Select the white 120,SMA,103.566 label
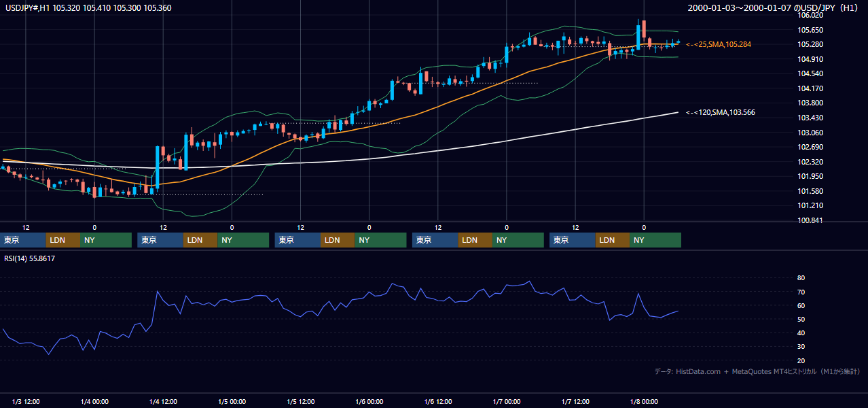The image size is (868, 408). click(720, 112)
